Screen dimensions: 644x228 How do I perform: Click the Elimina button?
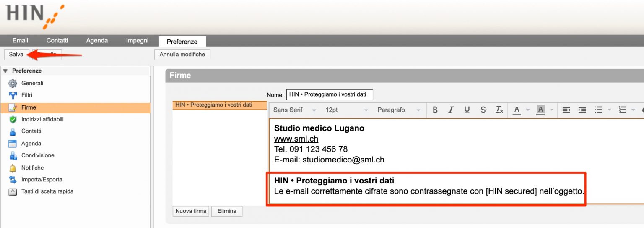coord(227,211)
